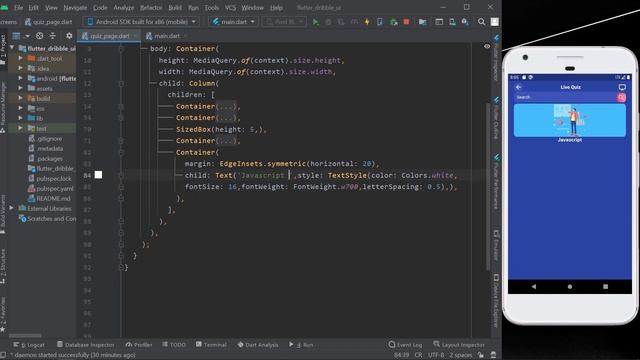Open the File menu

(18, 7)
